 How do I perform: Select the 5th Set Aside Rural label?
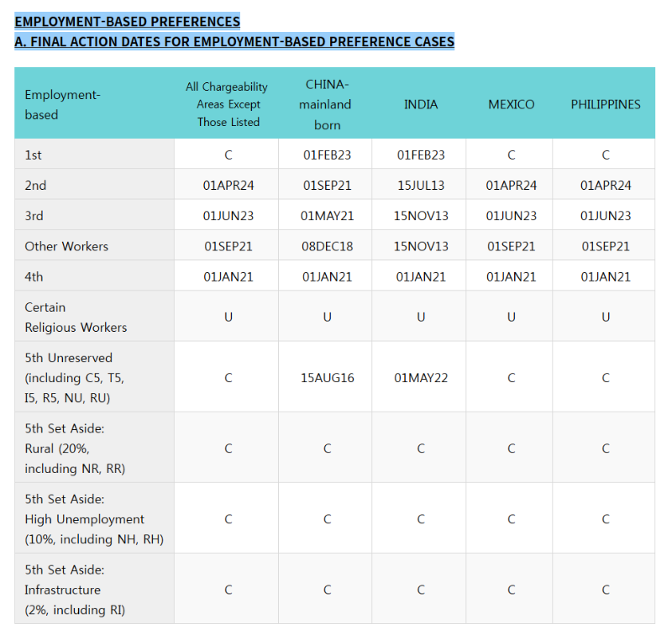click(75, 449)
